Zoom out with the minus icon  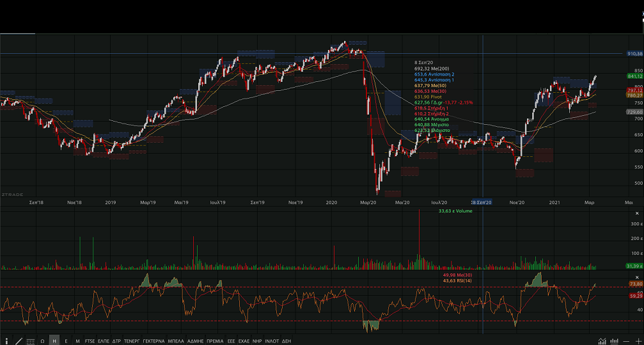coord(626,341)
